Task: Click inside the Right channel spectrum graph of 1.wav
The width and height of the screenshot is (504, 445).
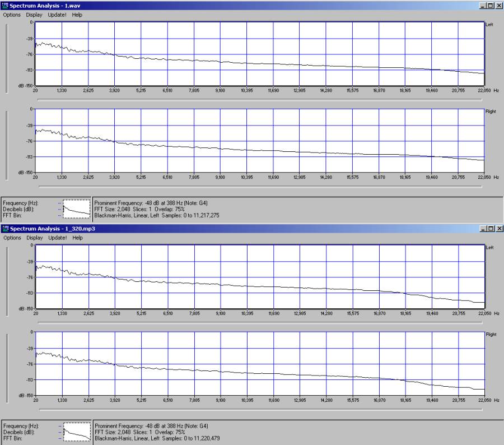Action: point(259,141)
